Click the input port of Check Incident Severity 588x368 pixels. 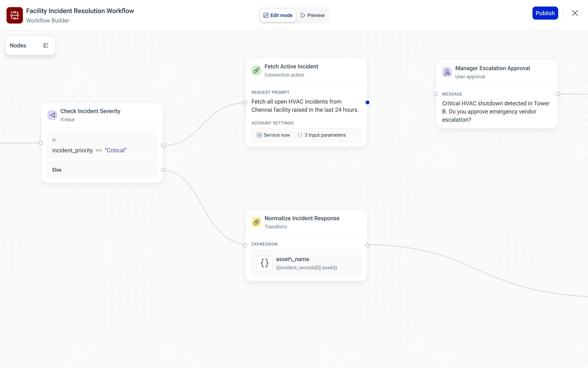(41, 143)
